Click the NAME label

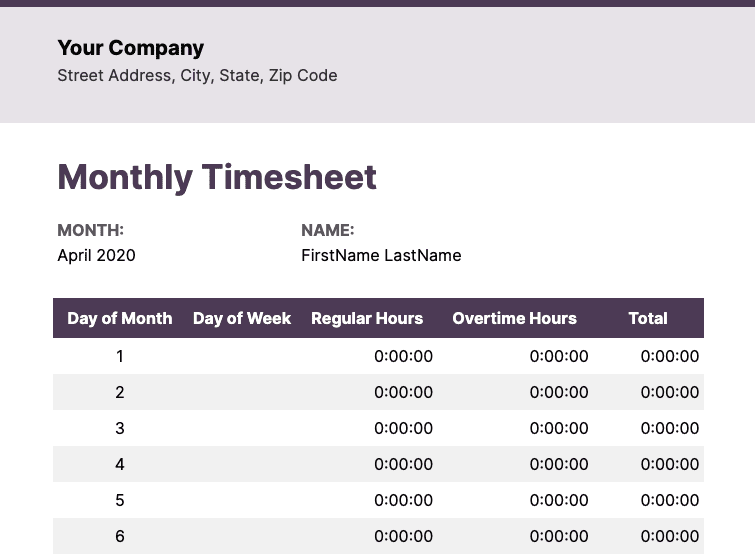click(328, 230)
